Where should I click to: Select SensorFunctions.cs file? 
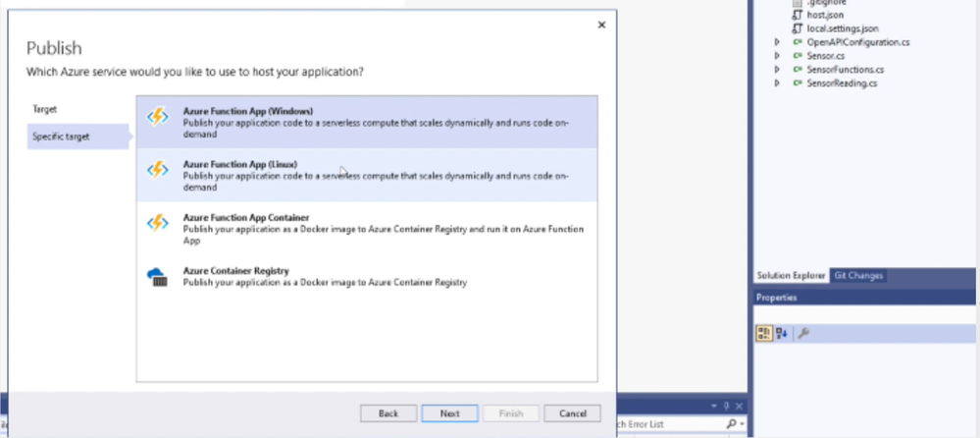click(845, 70)
